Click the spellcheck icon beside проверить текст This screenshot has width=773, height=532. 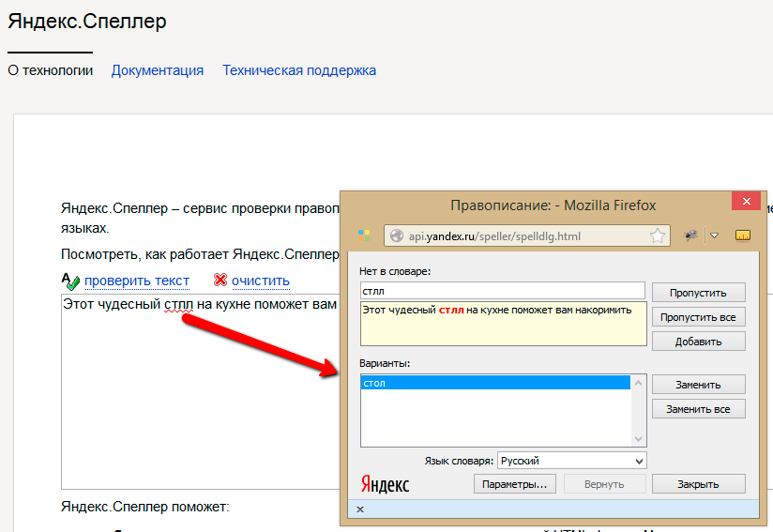click(x=70, y=281)
